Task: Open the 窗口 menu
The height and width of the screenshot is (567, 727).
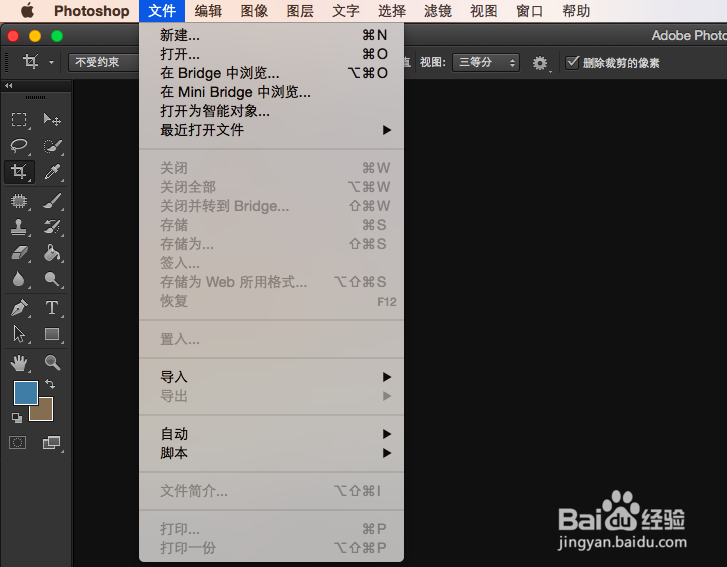Action: point(529,11)
